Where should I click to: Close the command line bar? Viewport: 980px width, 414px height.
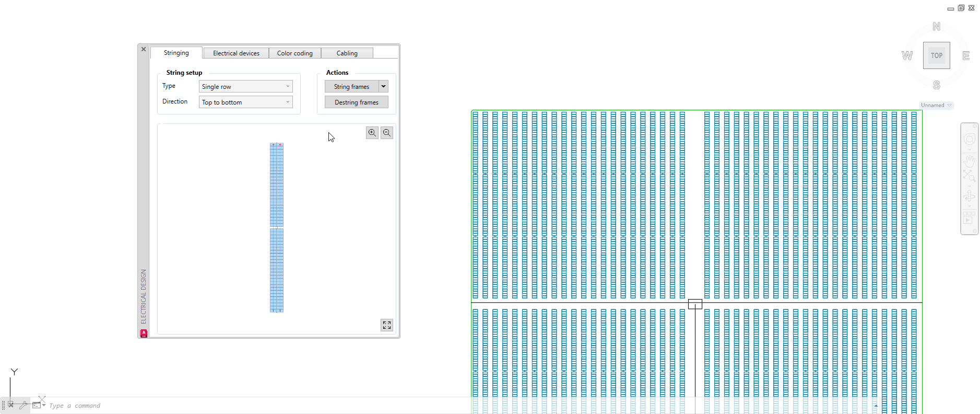10,405
